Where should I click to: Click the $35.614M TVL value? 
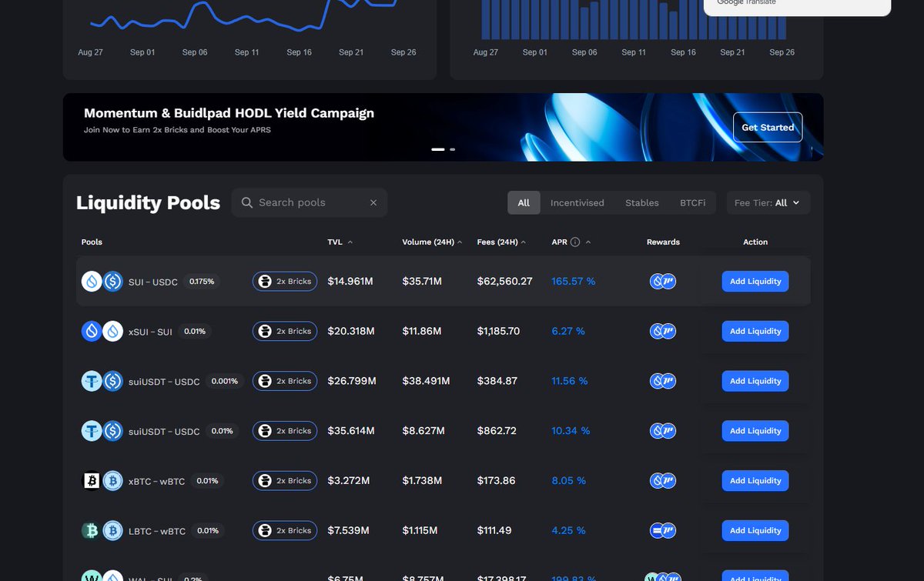click(351, 431)
